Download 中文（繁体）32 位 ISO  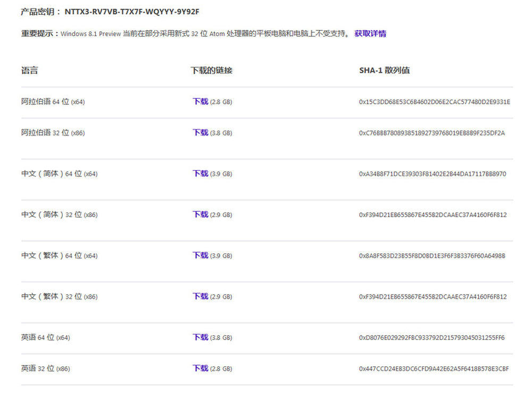(x=200, y=296)
